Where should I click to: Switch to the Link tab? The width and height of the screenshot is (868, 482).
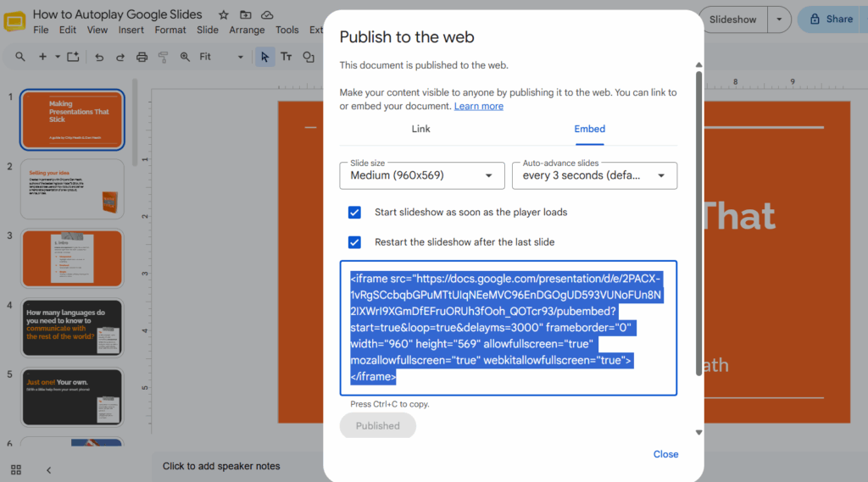[420, 129]
